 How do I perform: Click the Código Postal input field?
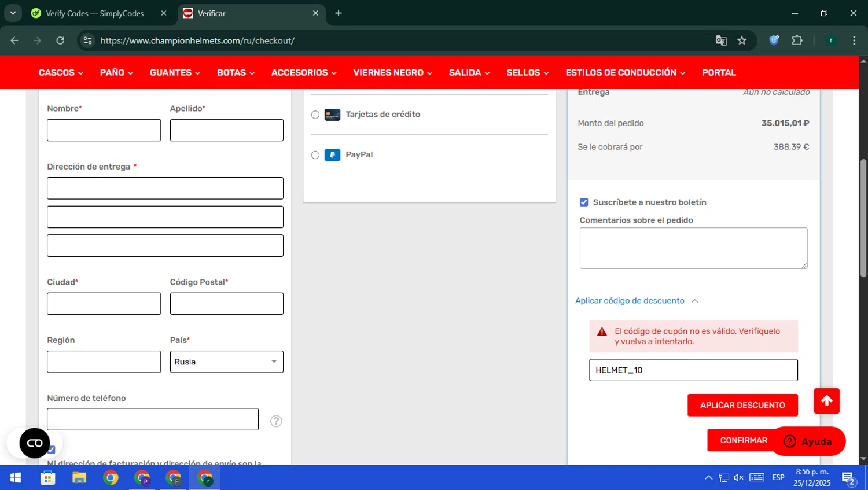(227, 304)
